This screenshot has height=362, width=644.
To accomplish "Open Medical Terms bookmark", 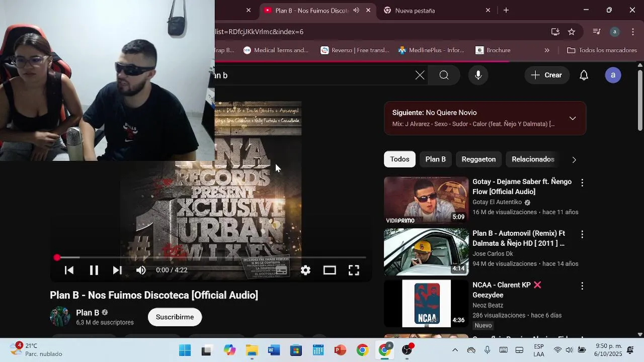I will (276, 50).
